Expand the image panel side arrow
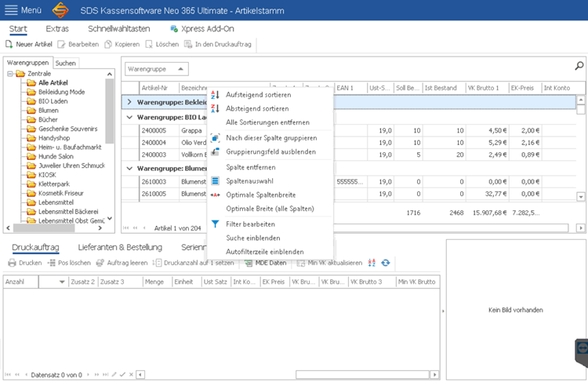Image resolution: width=588 pixels, height=382 pixels. (x=443, y=311)
